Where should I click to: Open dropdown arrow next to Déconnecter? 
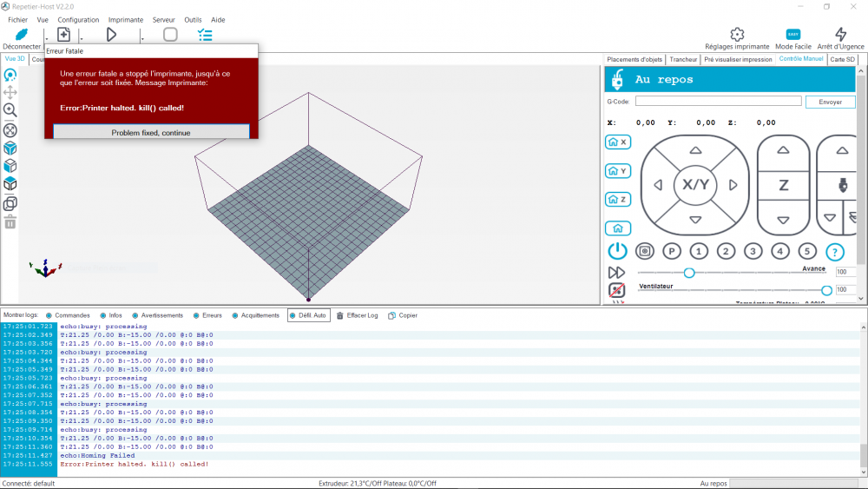[x=47, y=37]
